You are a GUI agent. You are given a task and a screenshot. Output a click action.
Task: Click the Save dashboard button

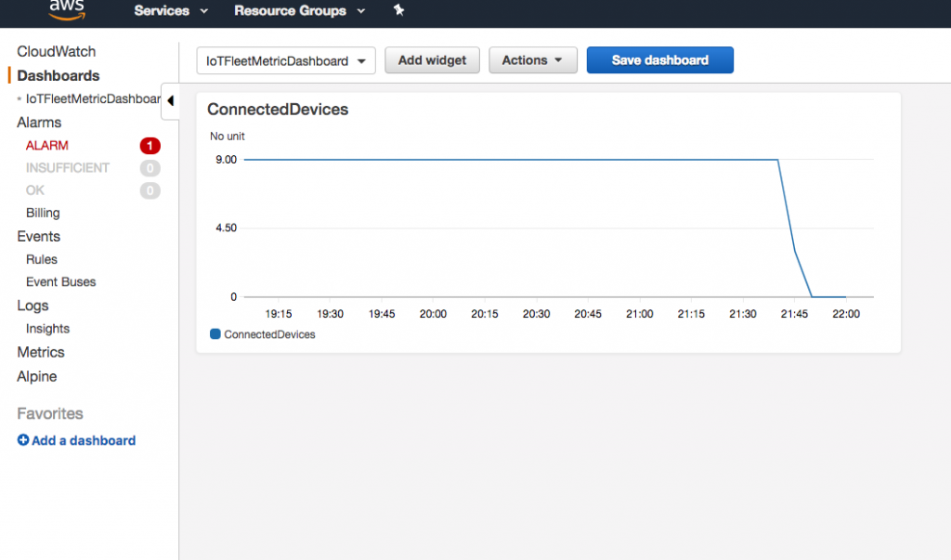point(660,60)
